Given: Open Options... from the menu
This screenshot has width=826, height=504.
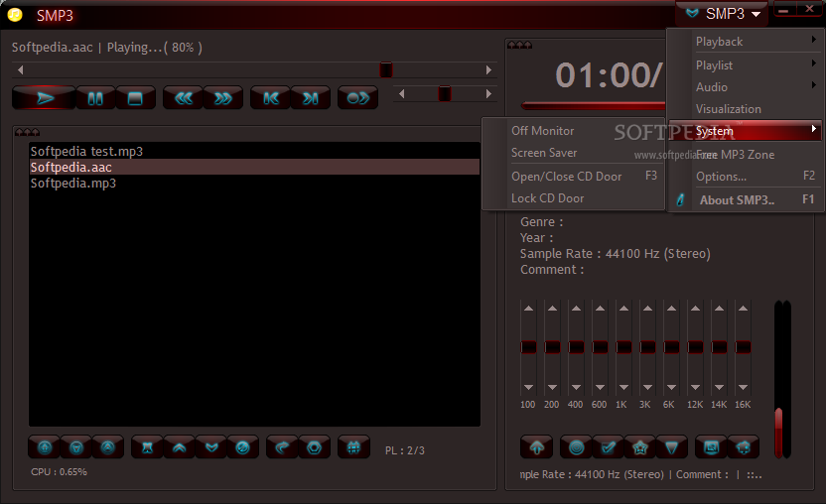Looking at the screenshot, I should [x=745, y=177].
